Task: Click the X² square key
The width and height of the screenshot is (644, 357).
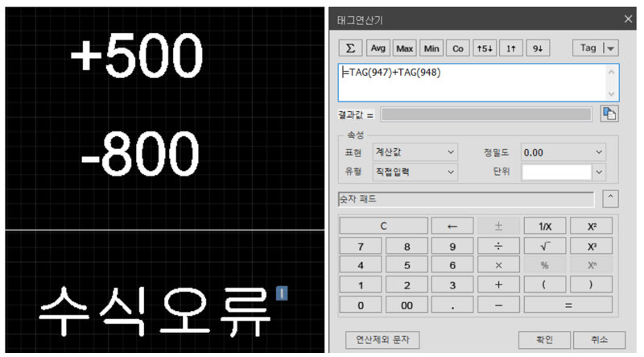Action: point(592,226)
